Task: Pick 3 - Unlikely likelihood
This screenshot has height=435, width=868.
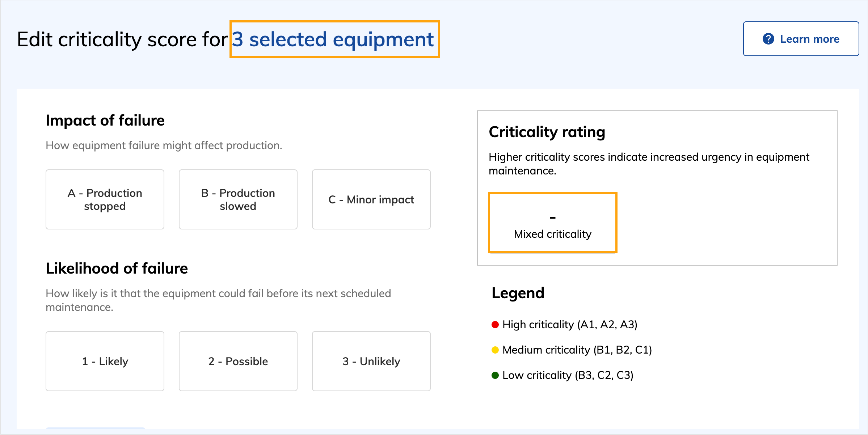Action: (x=371, y=361)
